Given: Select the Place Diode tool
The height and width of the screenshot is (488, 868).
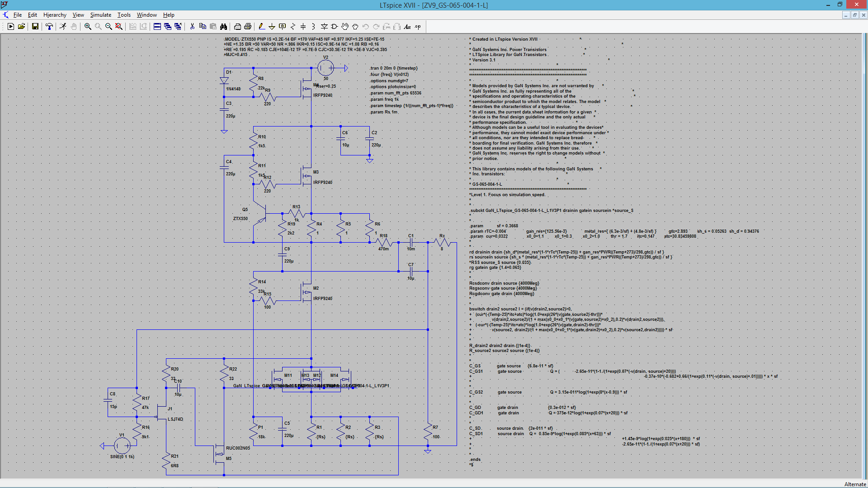Looking at the screenshot, I should pos(324,27).
